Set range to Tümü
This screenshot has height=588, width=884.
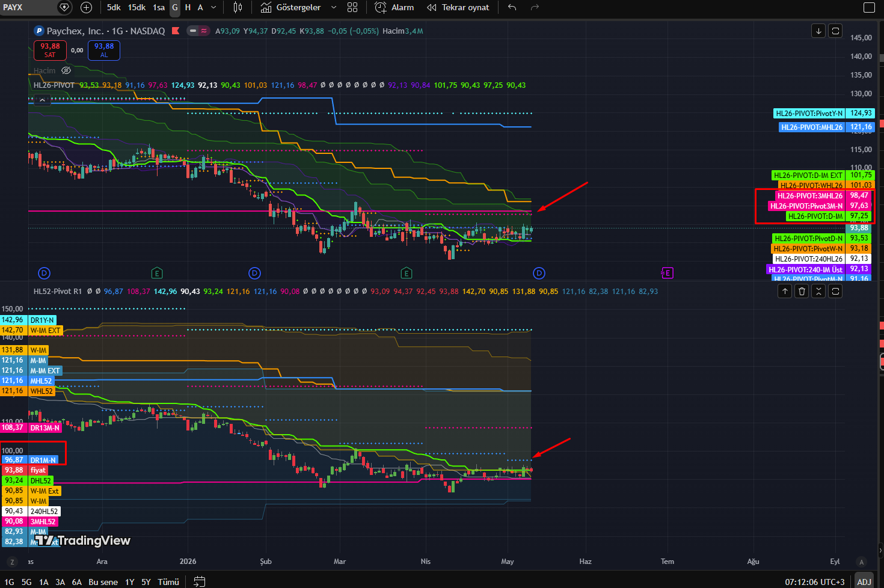click(168, 582)
